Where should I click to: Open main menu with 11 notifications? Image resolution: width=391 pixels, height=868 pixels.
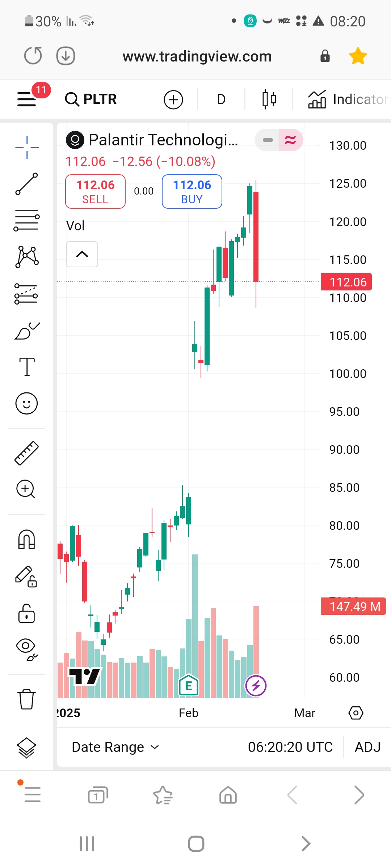[28, 99]
